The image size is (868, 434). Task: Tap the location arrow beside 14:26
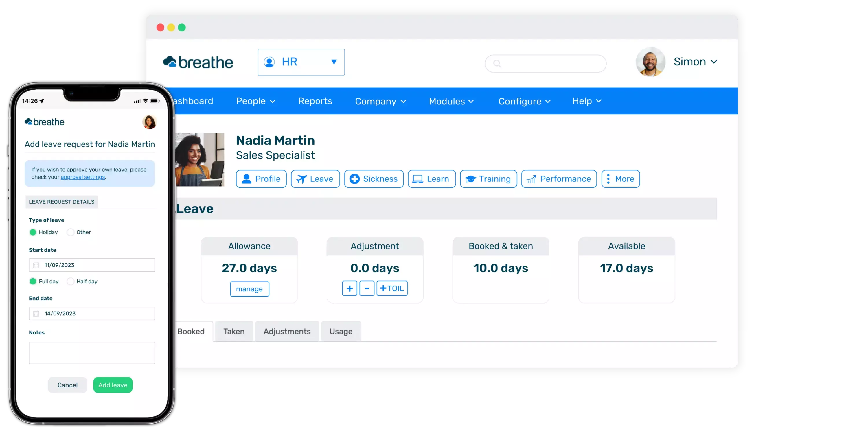(42, 101)
